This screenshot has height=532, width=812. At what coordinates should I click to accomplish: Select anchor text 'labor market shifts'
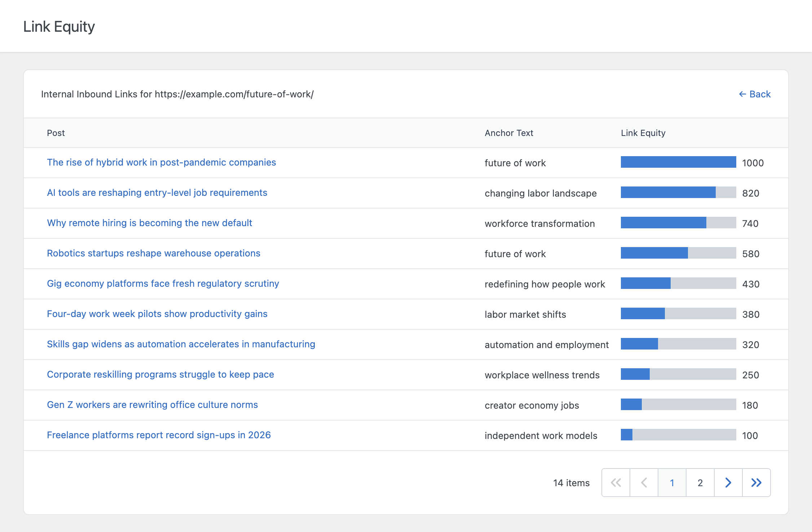point(525,315)
